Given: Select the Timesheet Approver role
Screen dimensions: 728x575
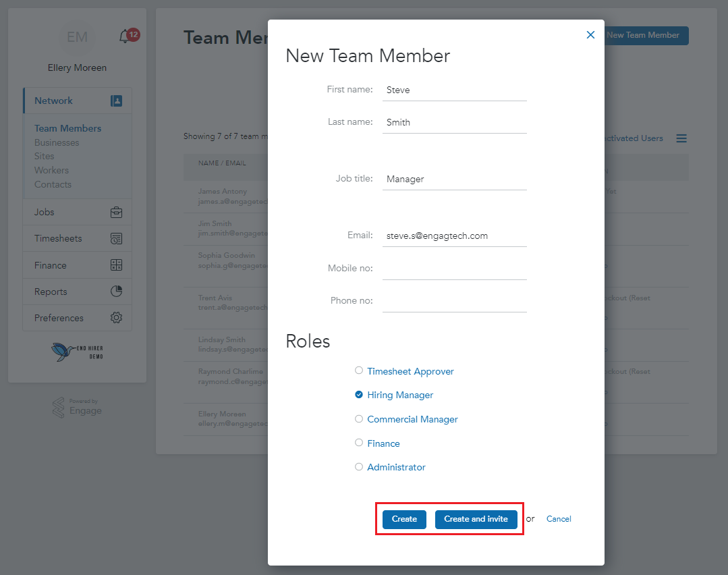Looking at the screenshot, I should coord(359,371).
